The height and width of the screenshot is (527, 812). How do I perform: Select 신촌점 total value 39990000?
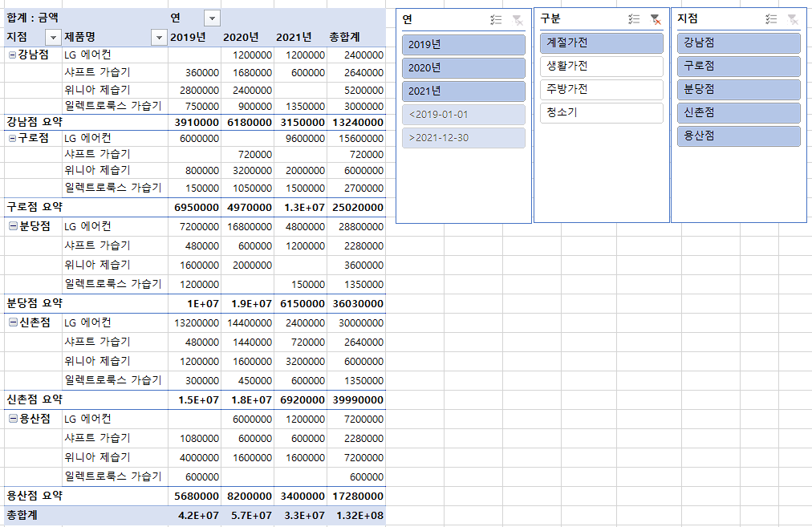click(x=357, y=400)
